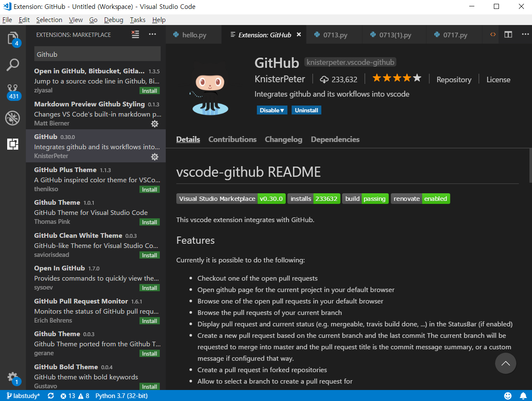Screen dimensions: 532x401
Task: Focus the extensions search box with Github
Action: tap(97, 54)
